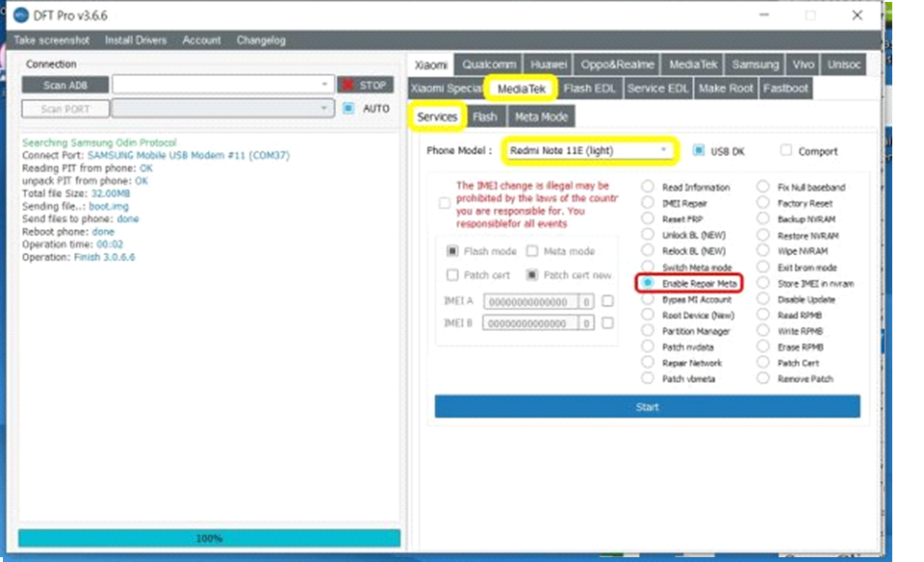Switch to the Samsung tab
The image size is (924, 562).
click(756, 64)
